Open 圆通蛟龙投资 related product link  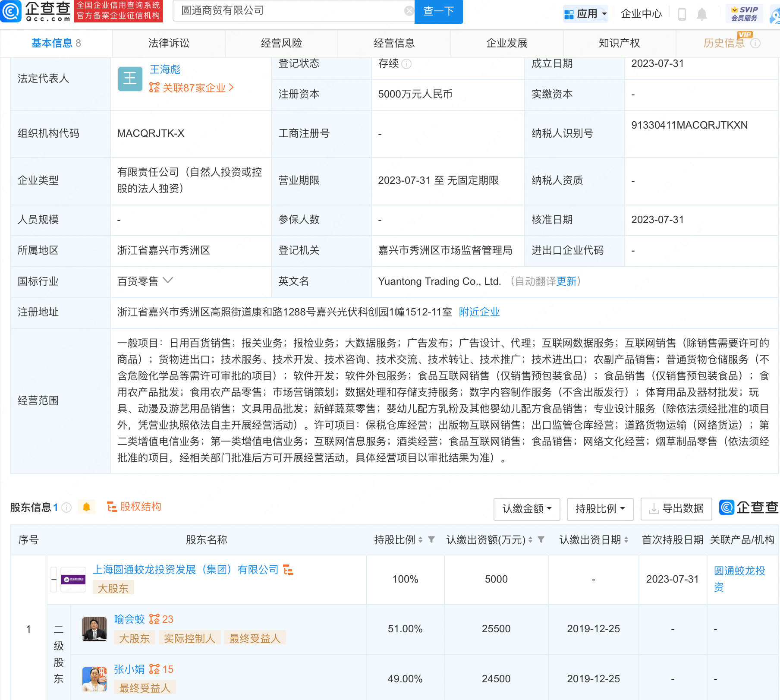point(739,579)
